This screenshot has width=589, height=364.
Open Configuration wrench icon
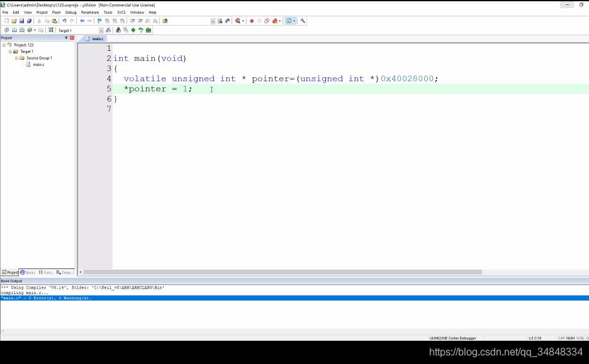point(303,21)
